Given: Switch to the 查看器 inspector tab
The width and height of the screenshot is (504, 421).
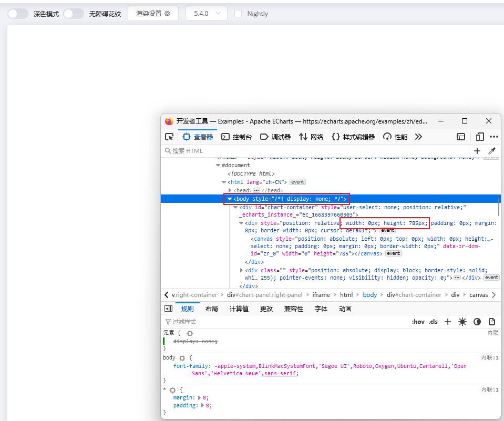Looking at the screenshot, I should [x=198, y=137].
